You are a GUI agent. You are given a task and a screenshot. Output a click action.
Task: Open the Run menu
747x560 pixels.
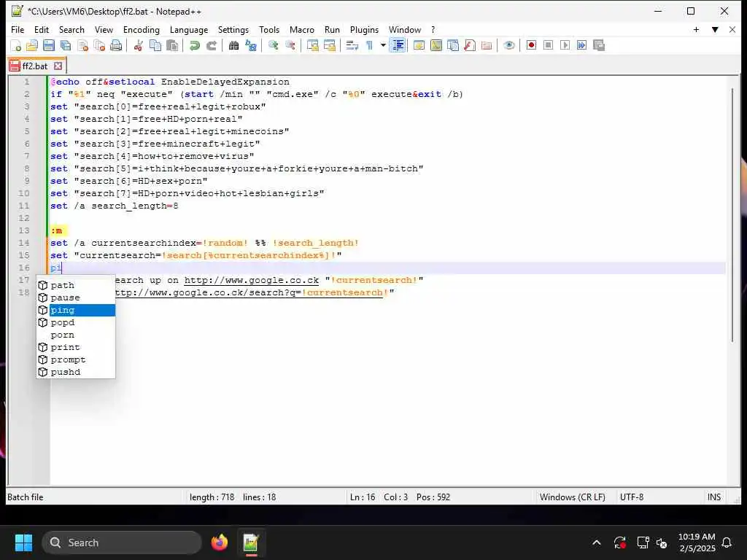tap(332, 29)
